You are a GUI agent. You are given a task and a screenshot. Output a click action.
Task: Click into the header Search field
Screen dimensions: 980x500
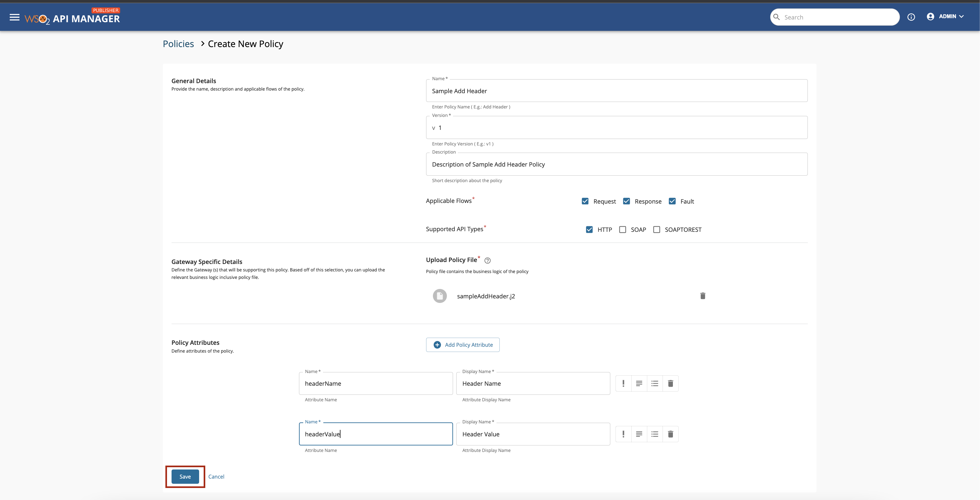tap(837, 17)
